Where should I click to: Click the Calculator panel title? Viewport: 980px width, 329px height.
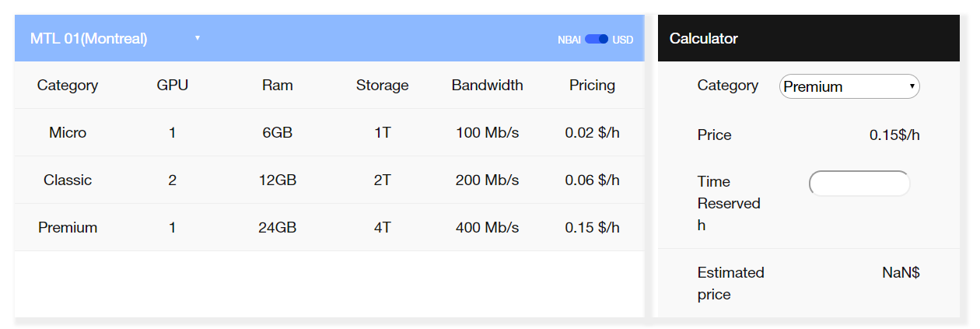coord(703,38)
